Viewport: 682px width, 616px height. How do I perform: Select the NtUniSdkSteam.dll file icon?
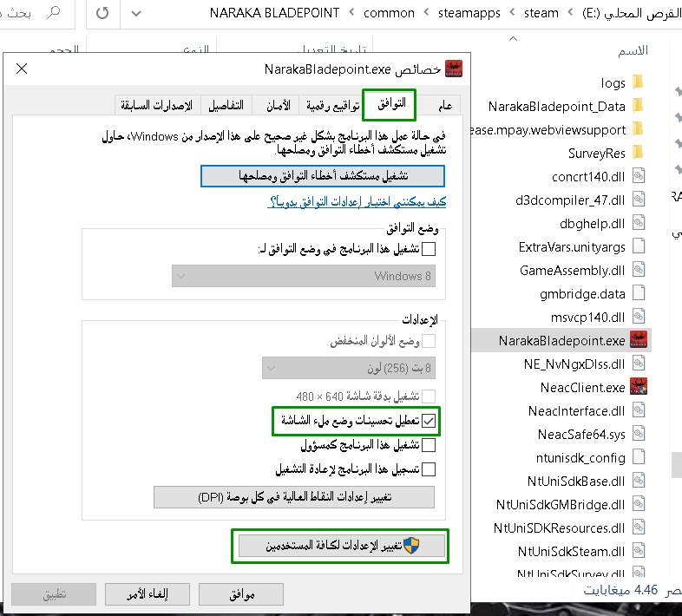(x=638, y=552)
